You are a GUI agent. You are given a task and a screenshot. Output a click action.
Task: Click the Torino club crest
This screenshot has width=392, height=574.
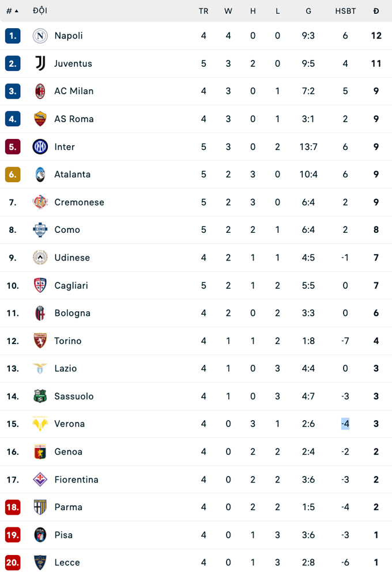pyautogui.click(x=40, y=341)
